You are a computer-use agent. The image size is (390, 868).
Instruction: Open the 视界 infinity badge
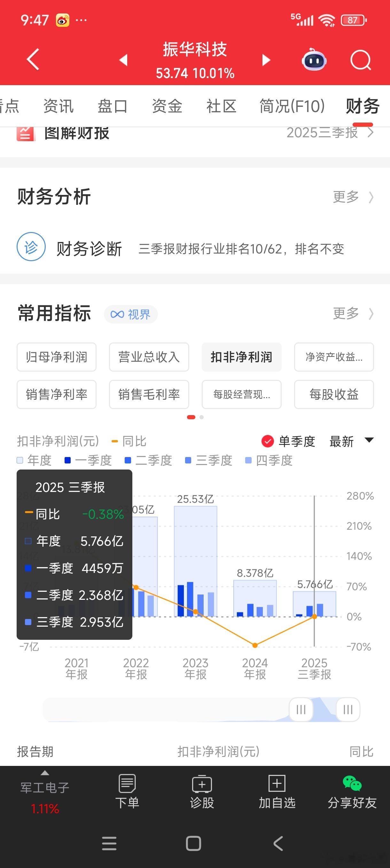click(x=130, y=314)
